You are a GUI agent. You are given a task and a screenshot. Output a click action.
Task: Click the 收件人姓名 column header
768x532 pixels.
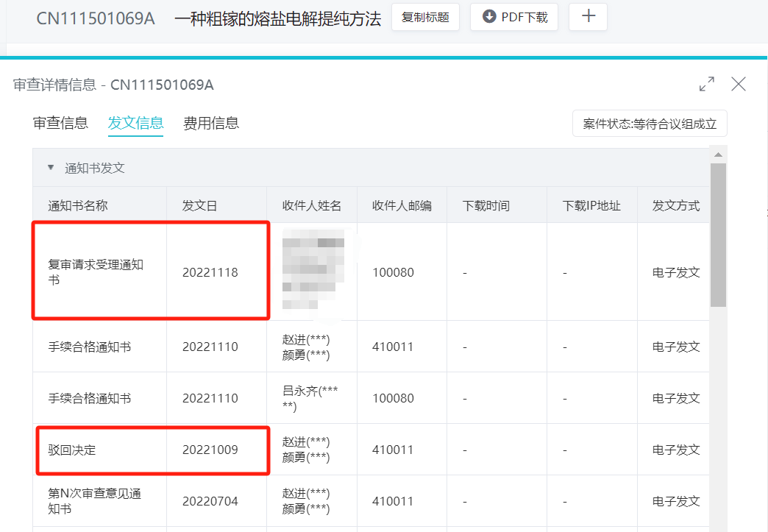click(311, 206)
